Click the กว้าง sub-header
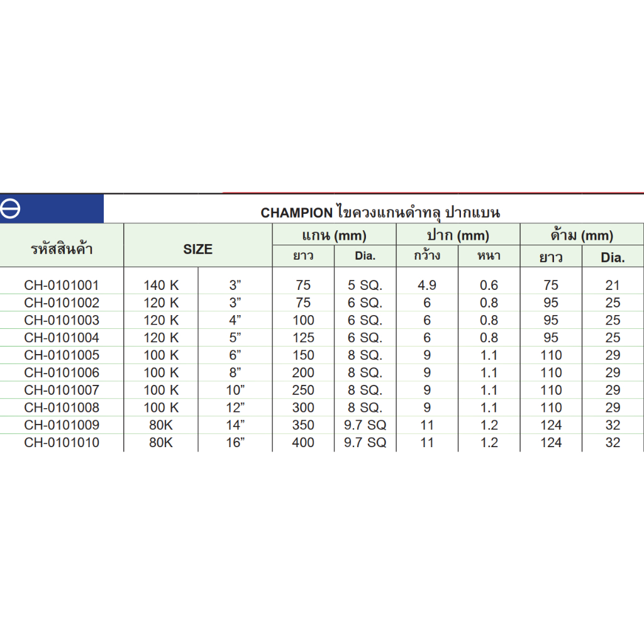The image size is (644, 644). pyautogui.click(x=427, y=255)
